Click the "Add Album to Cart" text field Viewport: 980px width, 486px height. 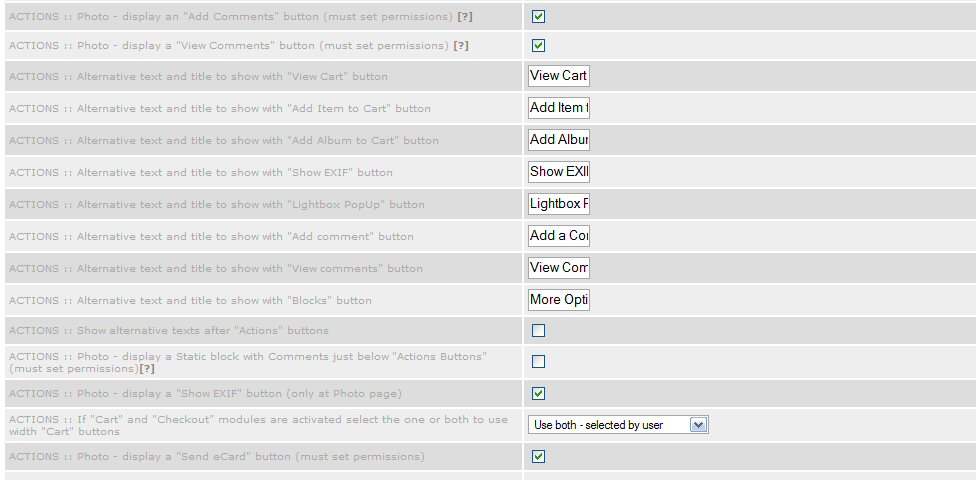click(x=558, y=140)
